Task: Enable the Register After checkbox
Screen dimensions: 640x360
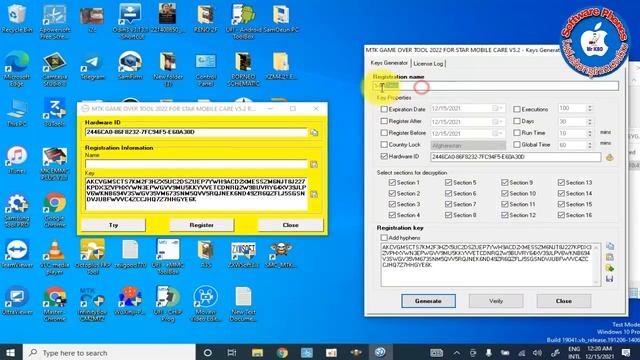Action: (384, 121)
